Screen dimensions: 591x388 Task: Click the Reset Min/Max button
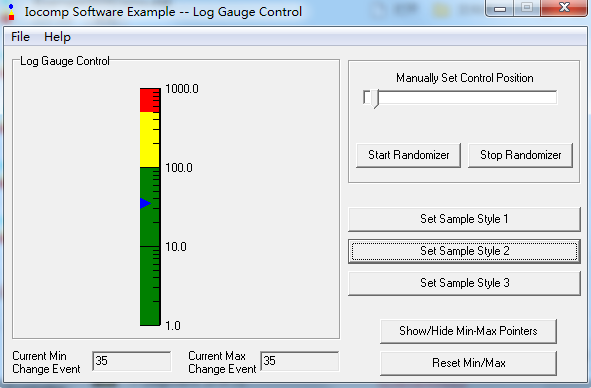point(468,363)
